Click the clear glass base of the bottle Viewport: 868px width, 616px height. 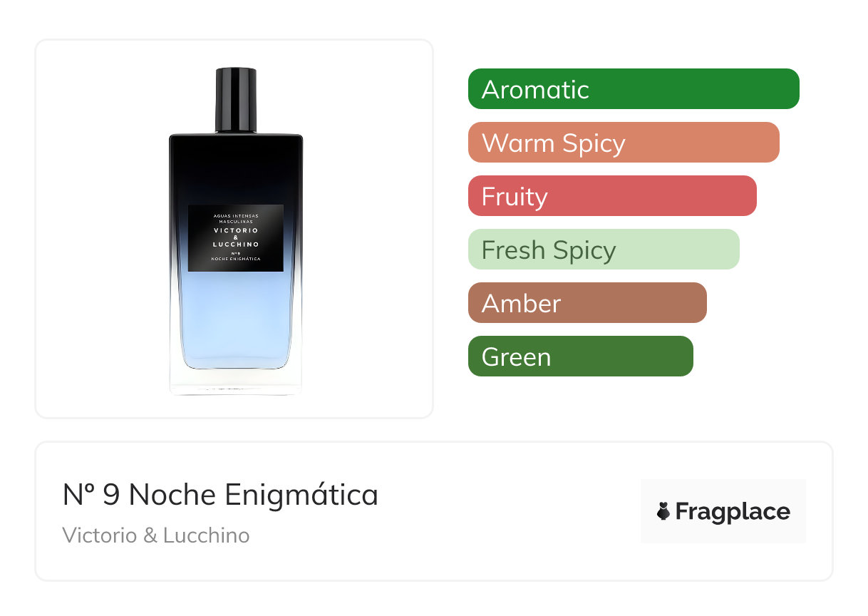[236, 382]
